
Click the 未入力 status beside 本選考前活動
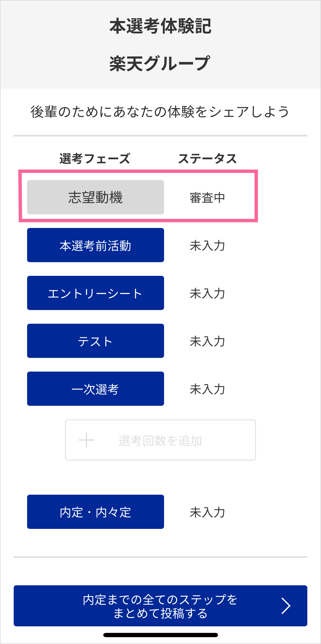point(207,245)
